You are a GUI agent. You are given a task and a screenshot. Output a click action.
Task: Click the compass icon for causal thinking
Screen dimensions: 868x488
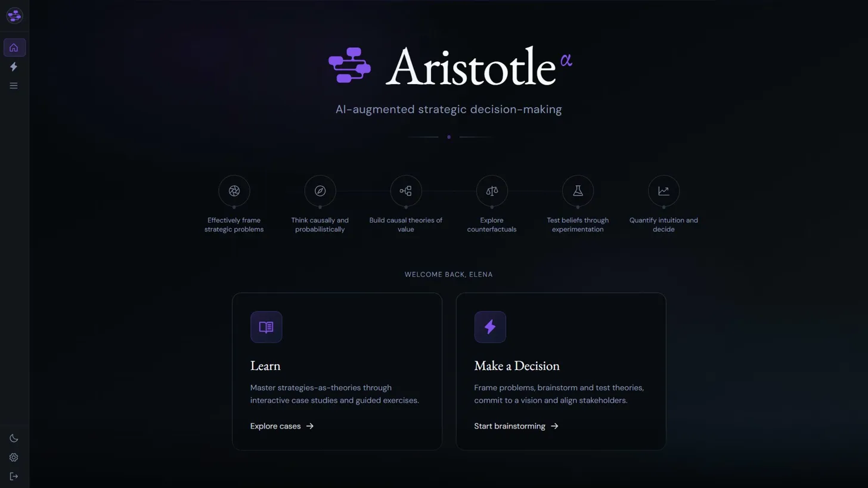pos(320,191)
